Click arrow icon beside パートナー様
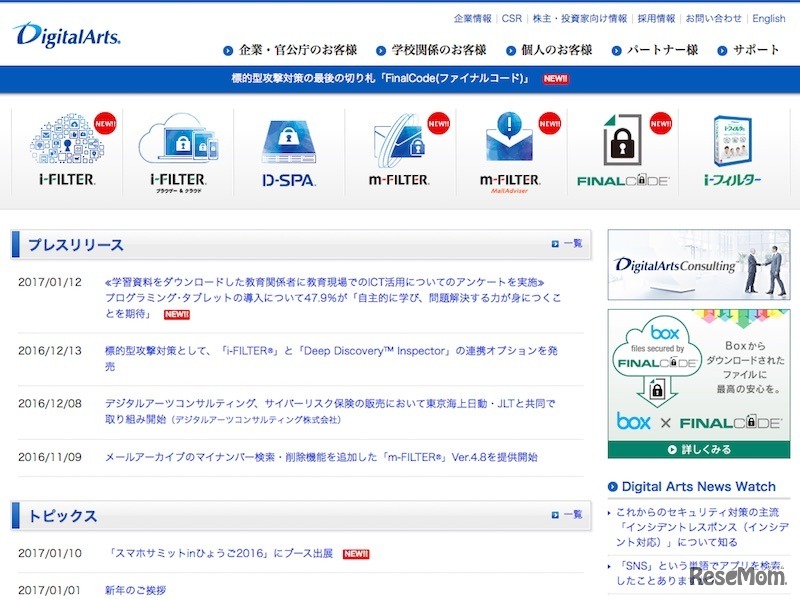 point(616,51)
